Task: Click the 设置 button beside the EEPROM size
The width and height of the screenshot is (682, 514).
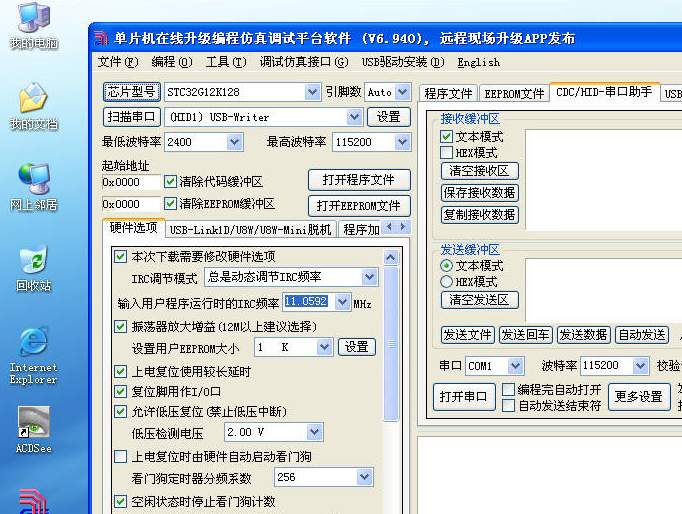Action: 357,347
